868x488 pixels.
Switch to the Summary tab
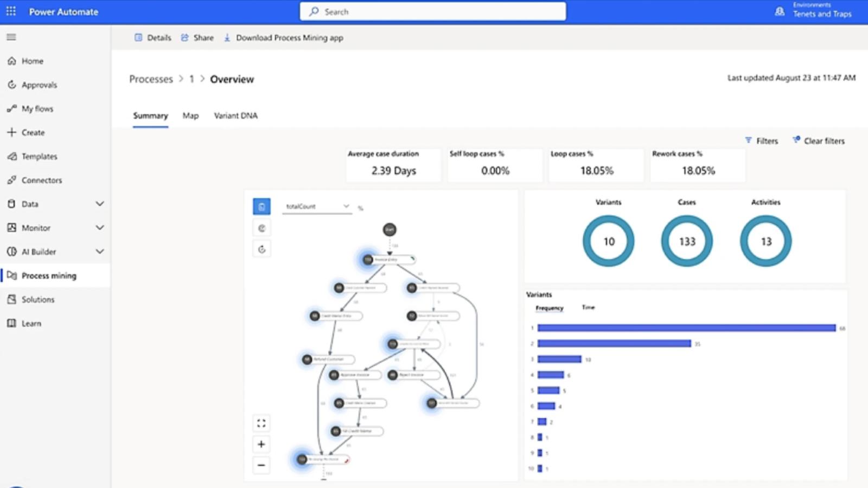point(150,116)
